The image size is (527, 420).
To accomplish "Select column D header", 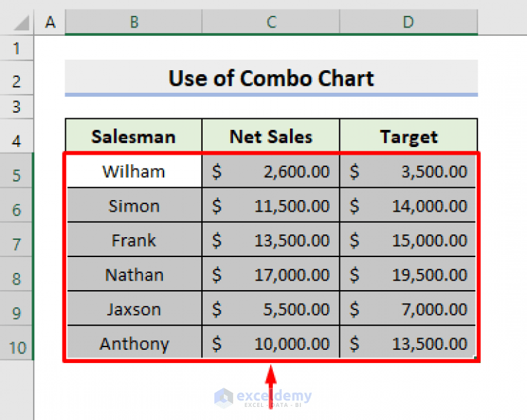I will (409, 22).
